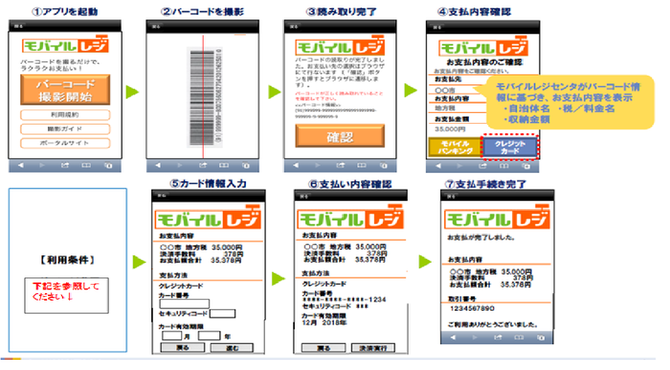Click 35,000円 amount in step 4 screen

click(450, 129)
